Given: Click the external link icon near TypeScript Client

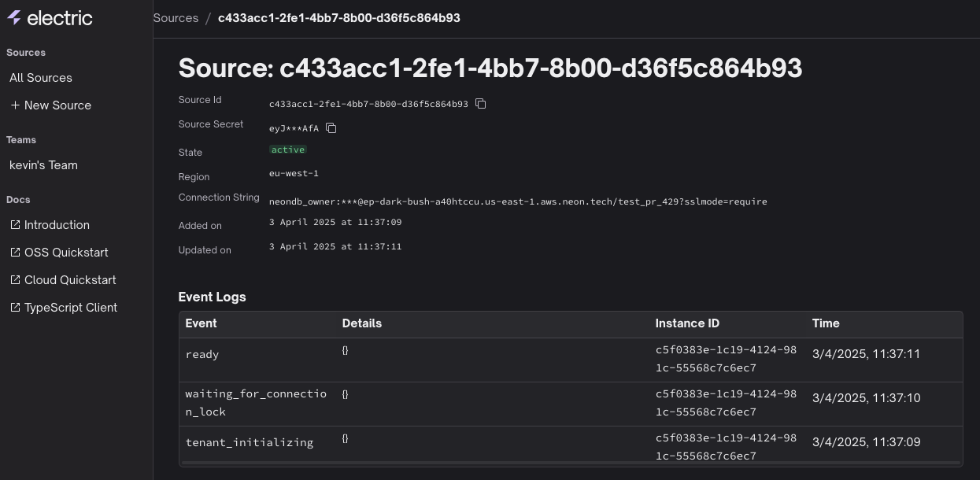Looking at the screenshot, I should point(15,307).
